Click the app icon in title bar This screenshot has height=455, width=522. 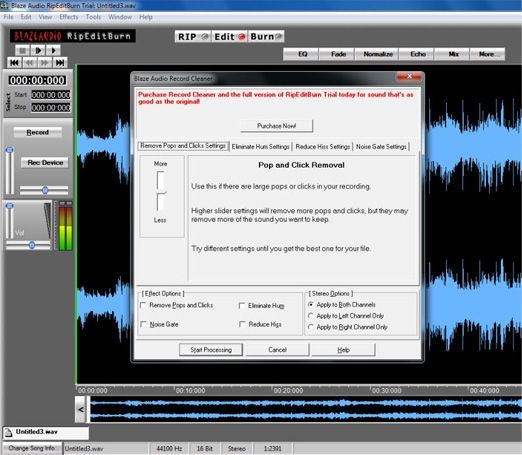pyautogui.click(x=4, y=5)
